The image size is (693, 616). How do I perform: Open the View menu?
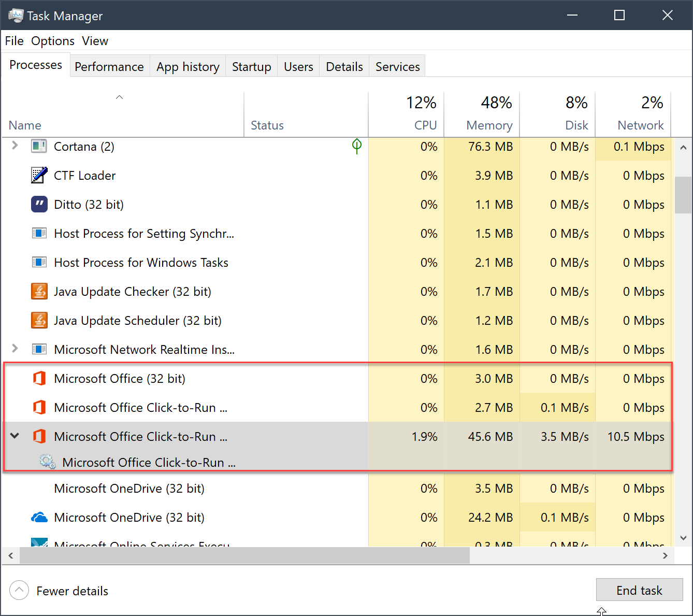(95, 41)
